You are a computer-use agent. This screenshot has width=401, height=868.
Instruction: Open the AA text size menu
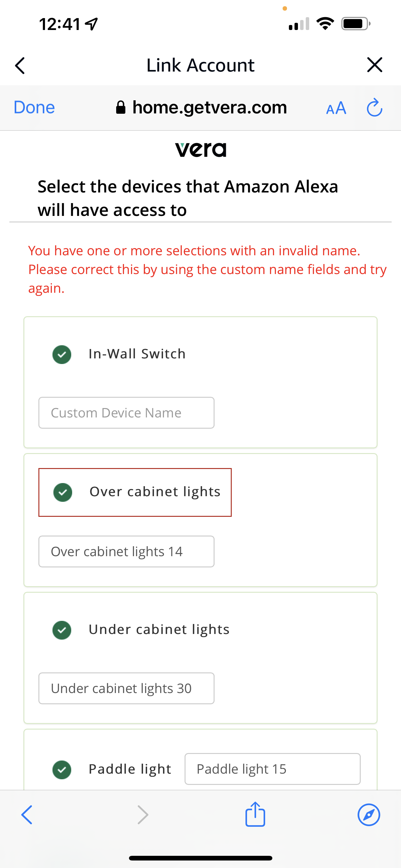pyautogui.click(x=336, y=108)
